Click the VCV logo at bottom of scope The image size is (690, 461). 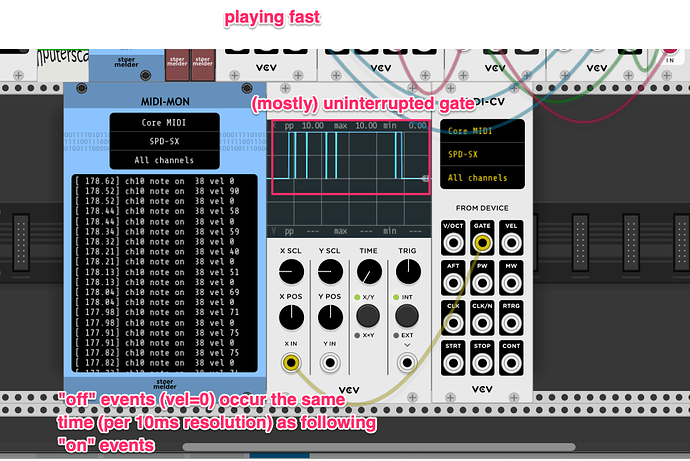(x=349, y=390)
